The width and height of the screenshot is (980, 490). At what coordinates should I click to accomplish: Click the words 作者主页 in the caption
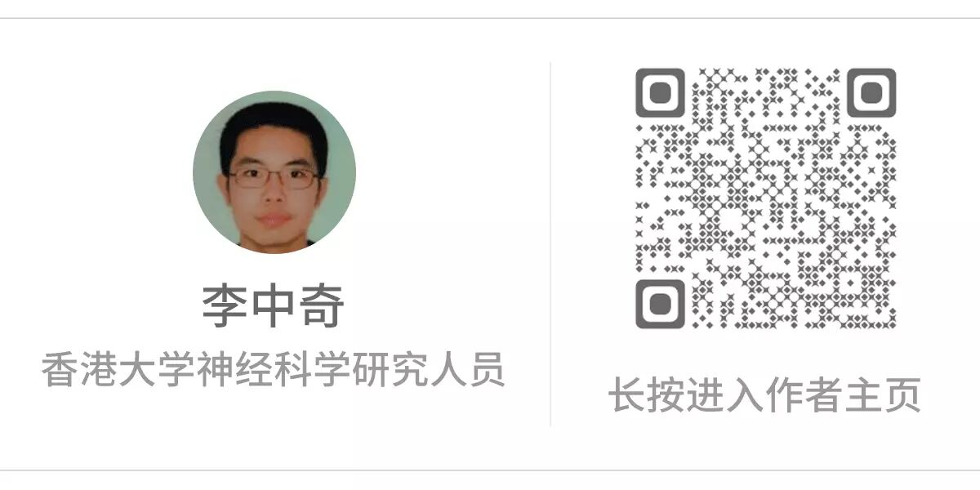[x=844, y=395]
